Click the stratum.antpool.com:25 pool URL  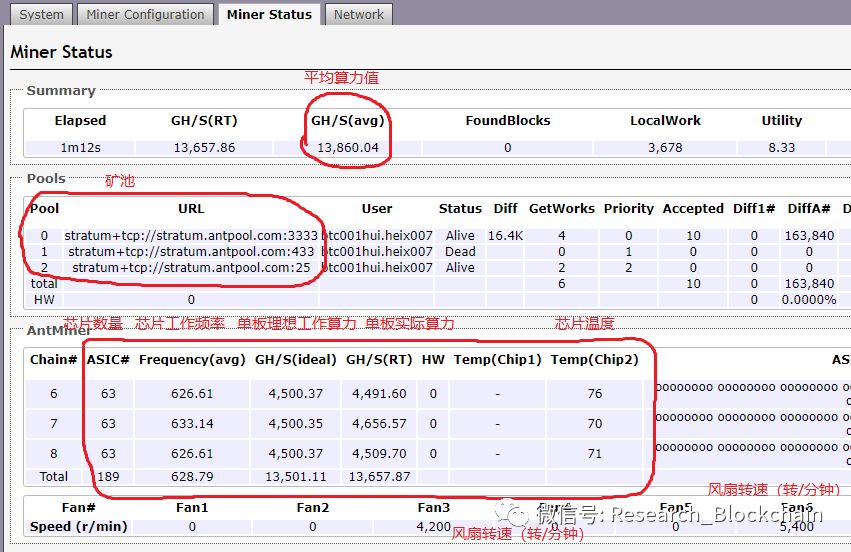tap(193, 268)
